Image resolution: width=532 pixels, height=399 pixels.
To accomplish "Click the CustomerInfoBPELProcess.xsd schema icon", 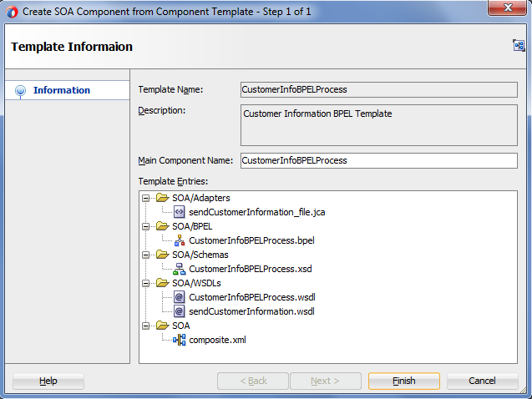I will click(x=179, y=269).
